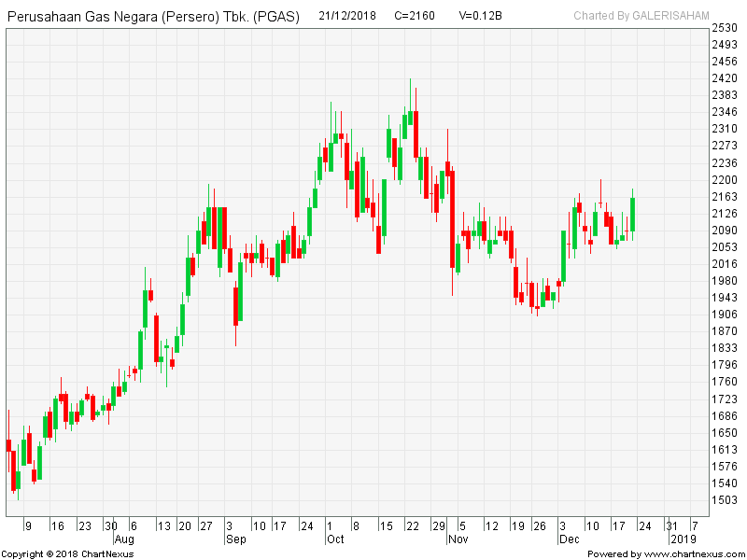Select the V=0.12B volume text
Screen dimensions: 747x560
[x=481, y=16]
